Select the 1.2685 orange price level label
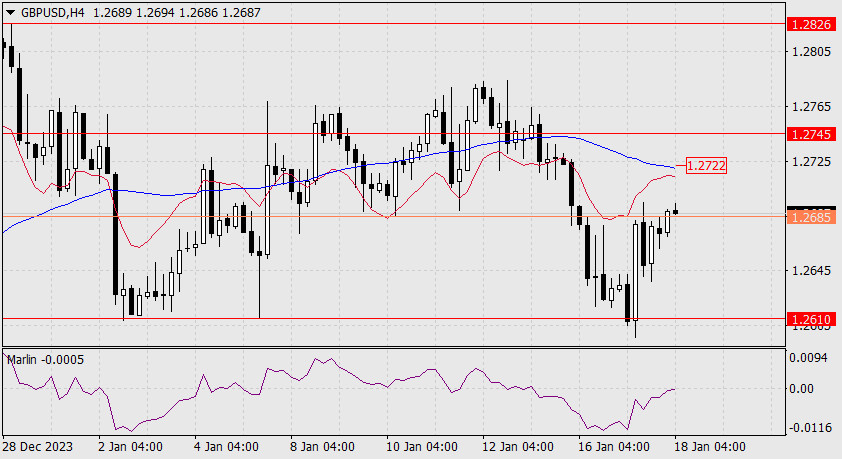The image size is (842, 459). coord(811,217)
